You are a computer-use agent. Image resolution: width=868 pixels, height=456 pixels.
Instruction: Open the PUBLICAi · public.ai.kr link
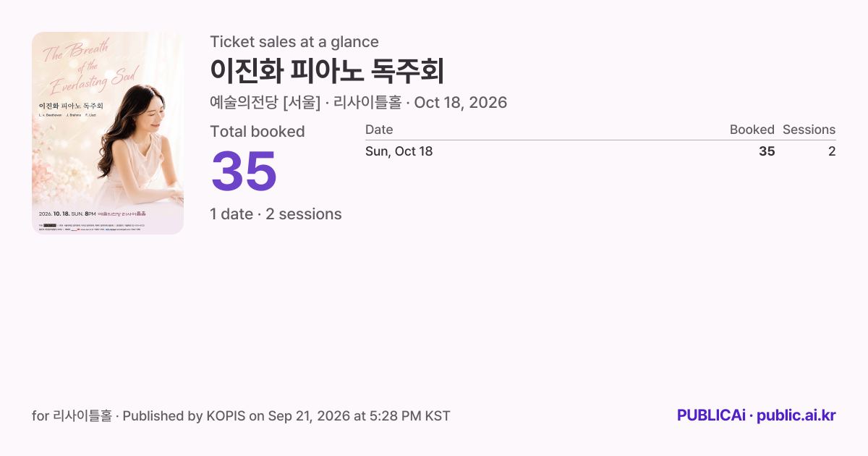(756, 415)
